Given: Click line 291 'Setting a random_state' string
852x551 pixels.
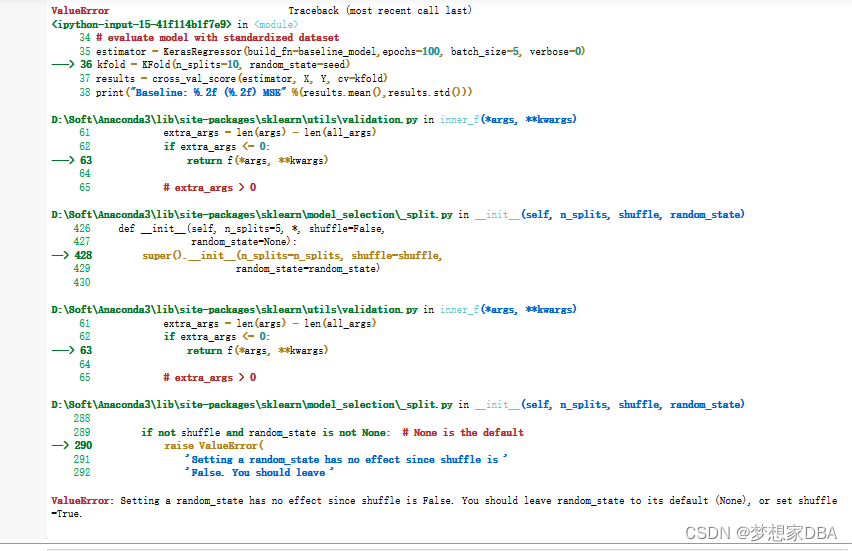Looking at the screenshot, I should click(x=346, y=460).
